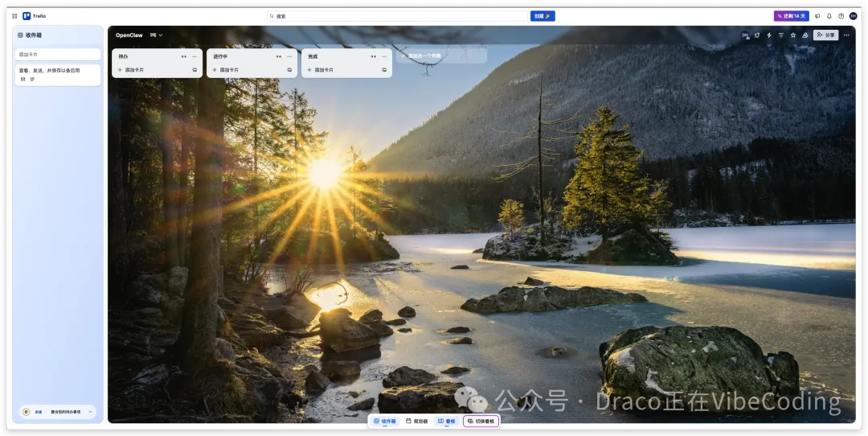868x436 pixels.
Task: Toggle the 收件箱 panel in bottom bar
Action: [x=385, y=421]
